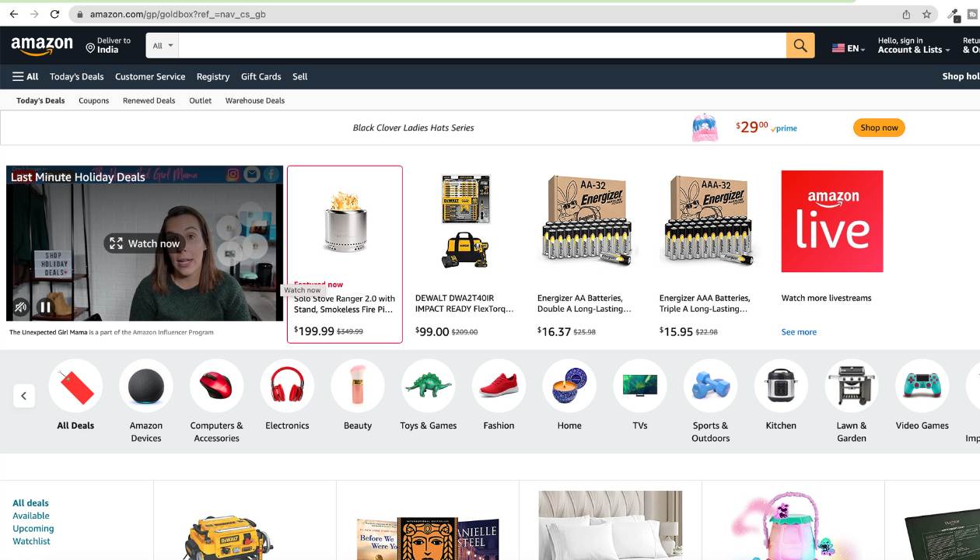Select the All Deals red tag icon

(75, 386)
